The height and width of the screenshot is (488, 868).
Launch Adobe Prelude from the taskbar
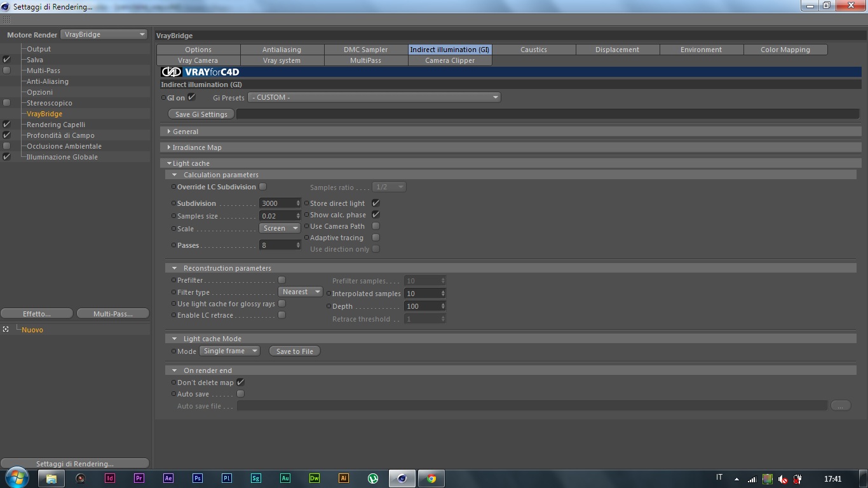pos(227,478)
